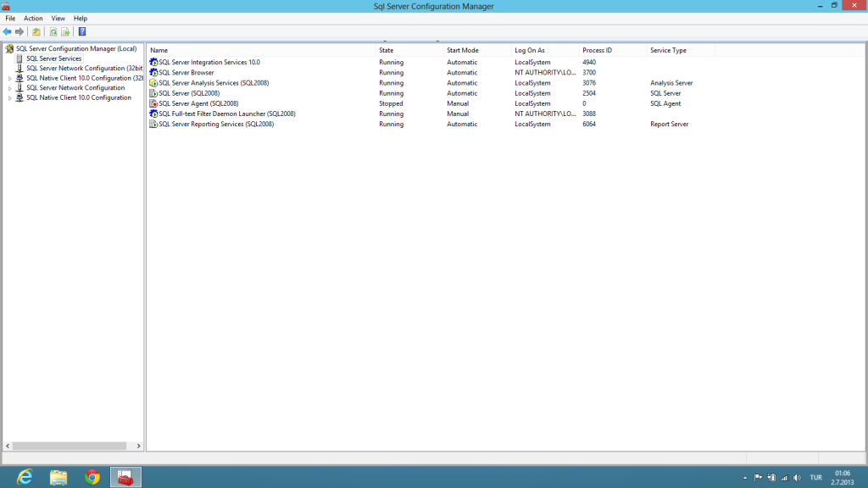This screenshot has width=868, height=488.
Task: Click the Back arrow toolbar icon
Action: coord(7,31)
